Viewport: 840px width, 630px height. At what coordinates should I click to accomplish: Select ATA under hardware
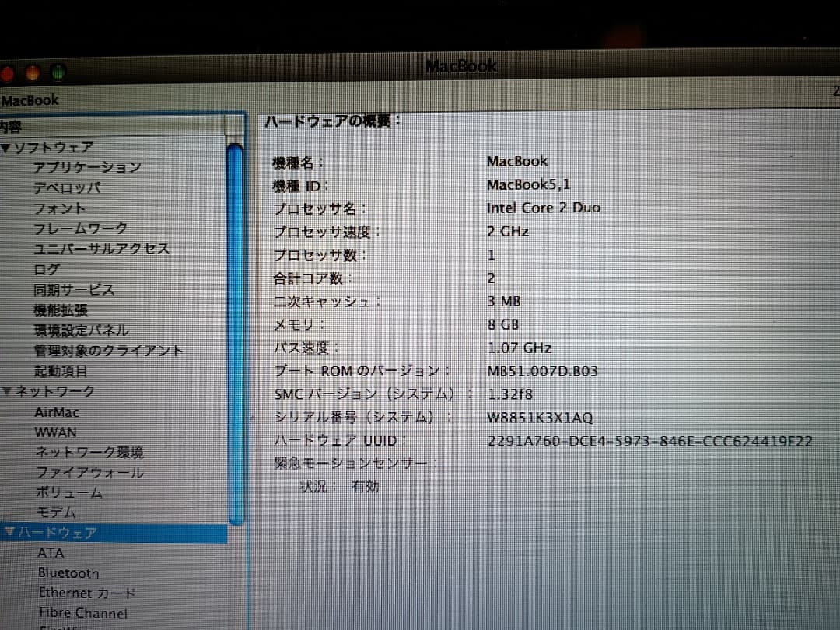pyautogui.click(x=51, y=553)
